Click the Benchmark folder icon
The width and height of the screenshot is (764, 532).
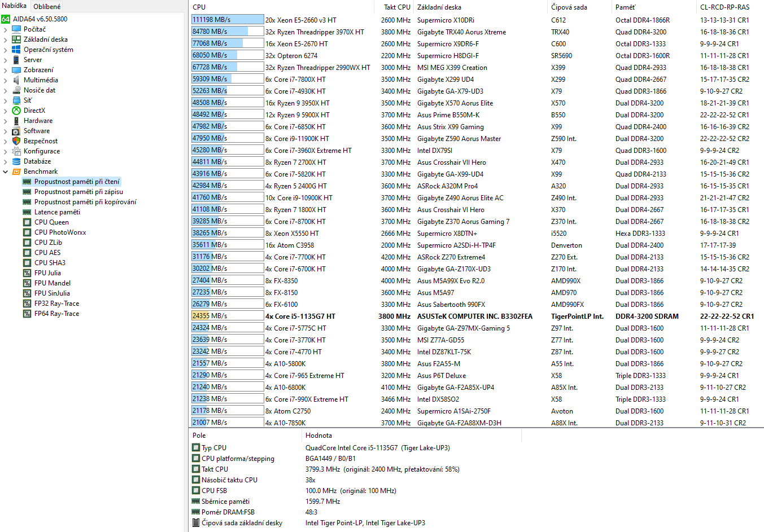[16, 172]
